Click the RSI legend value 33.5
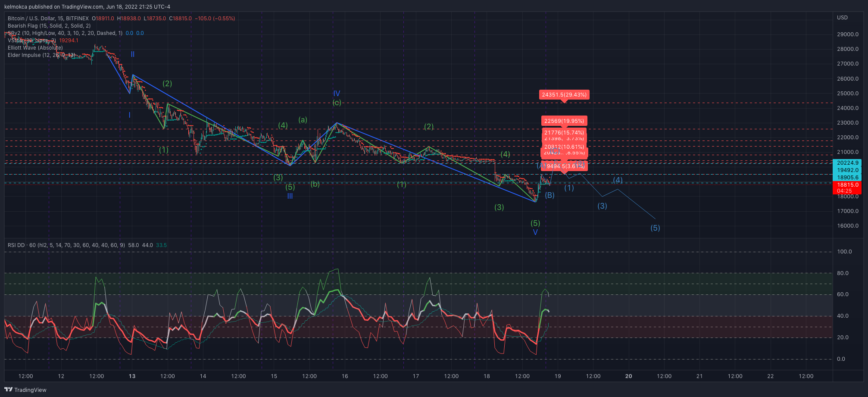 pyautogui.click(x=161, y=245)
